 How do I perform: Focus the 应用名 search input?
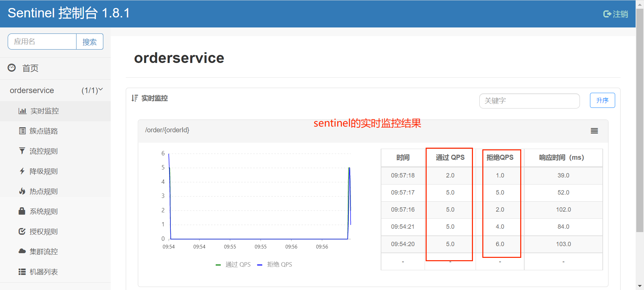(x=42, y=42)
